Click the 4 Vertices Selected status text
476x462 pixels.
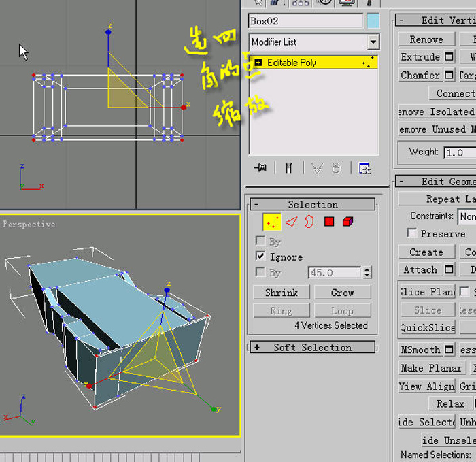[331, 325]
